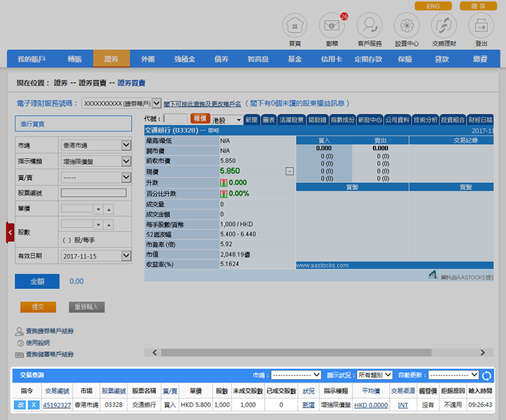Open the 首頁 home icon
This screenshot has height=420, width=506.
pyautogui.click(x=295, y=26)
